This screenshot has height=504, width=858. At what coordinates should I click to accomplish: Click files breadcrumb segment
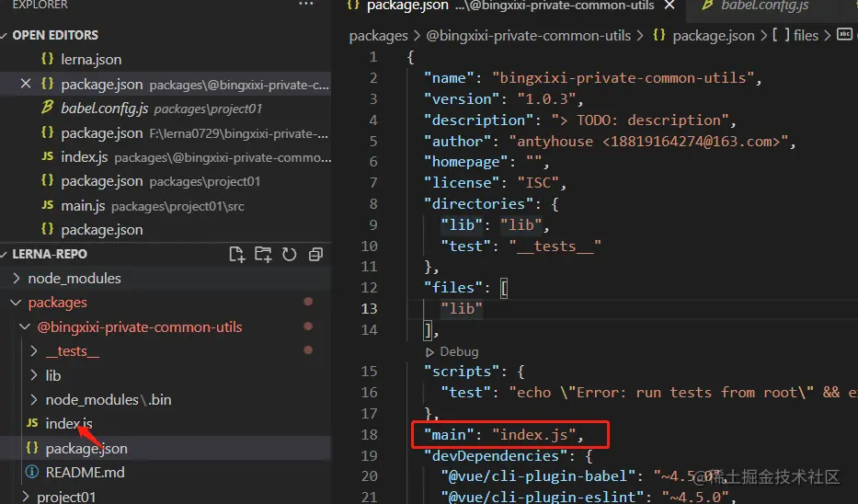(795, 36)
